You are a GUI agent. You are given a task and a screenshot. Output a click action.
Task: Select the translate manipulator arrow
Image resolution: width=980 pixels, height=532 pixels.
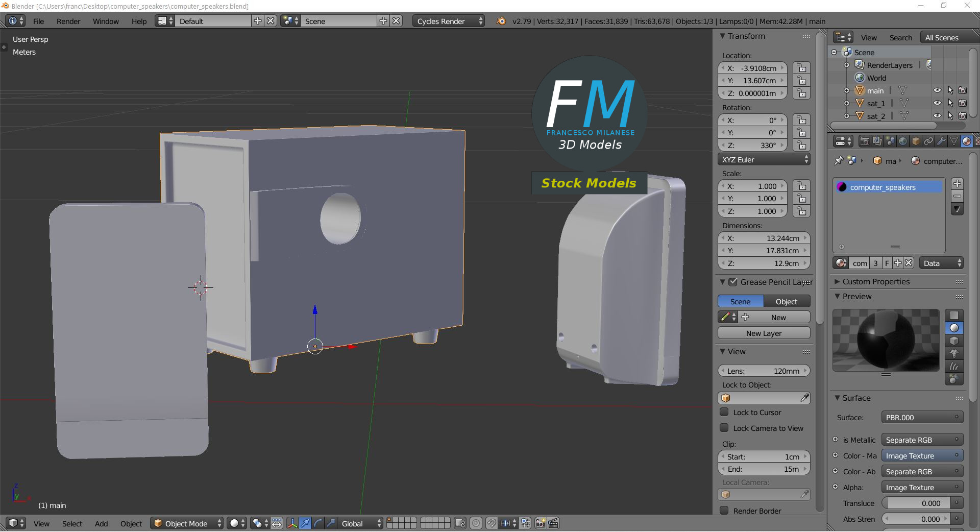point(305,523)
